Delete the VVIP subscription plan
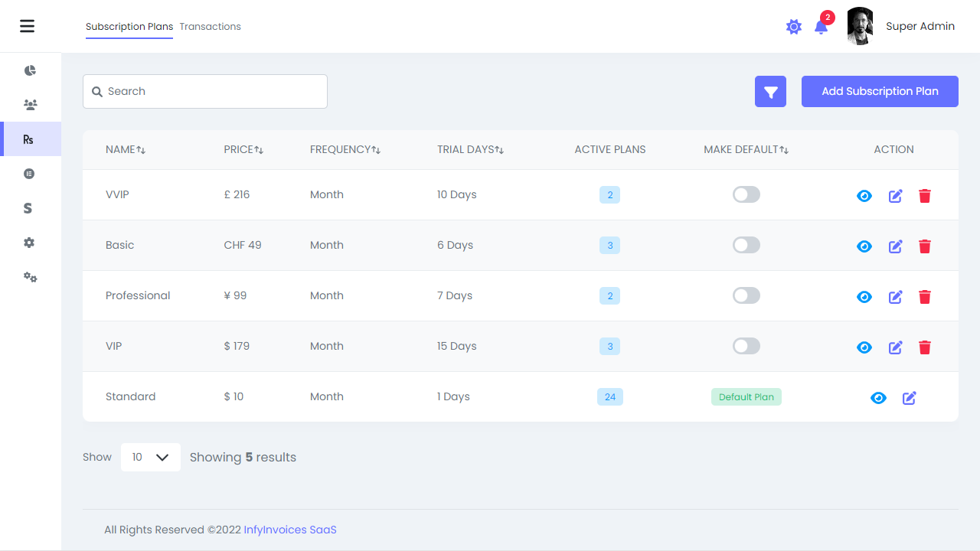Screen dimensions: 980x551 point(925,196)
